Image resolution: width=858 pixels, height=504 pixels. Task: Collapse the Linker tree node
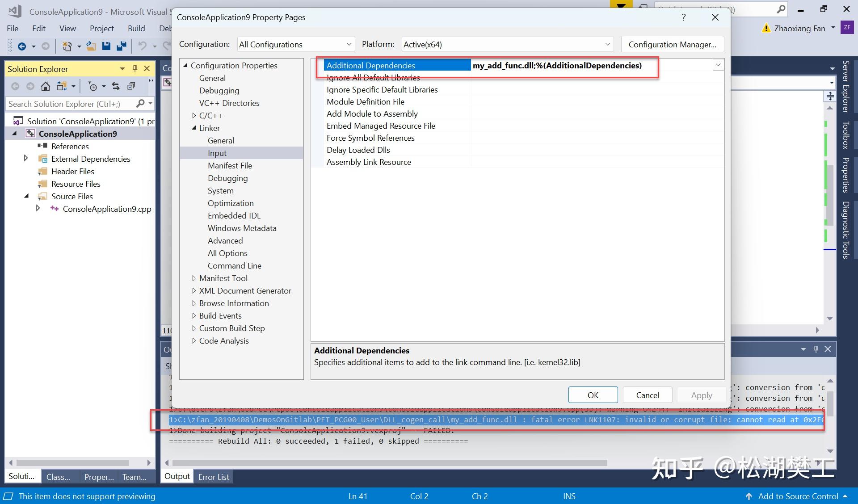(x=194, y=128)
